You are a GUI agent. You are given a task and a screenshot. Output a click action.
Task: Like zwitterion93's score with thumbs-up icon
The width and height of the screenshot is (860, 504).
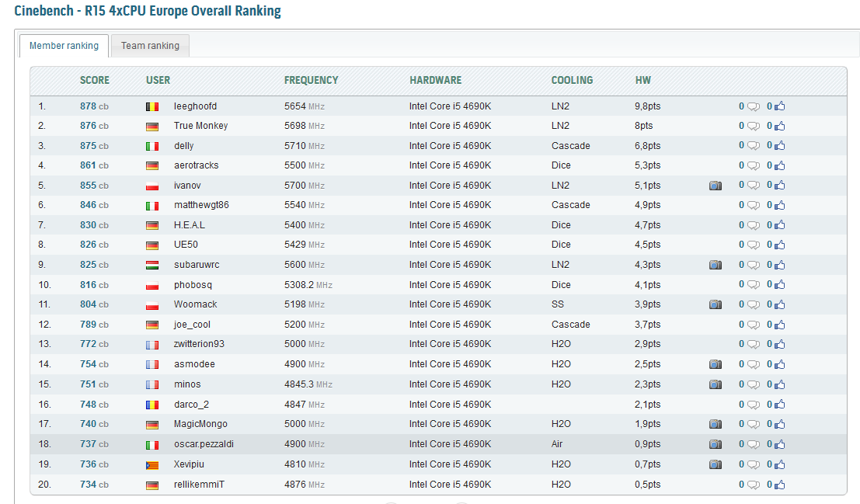click(x=780, y=344)
